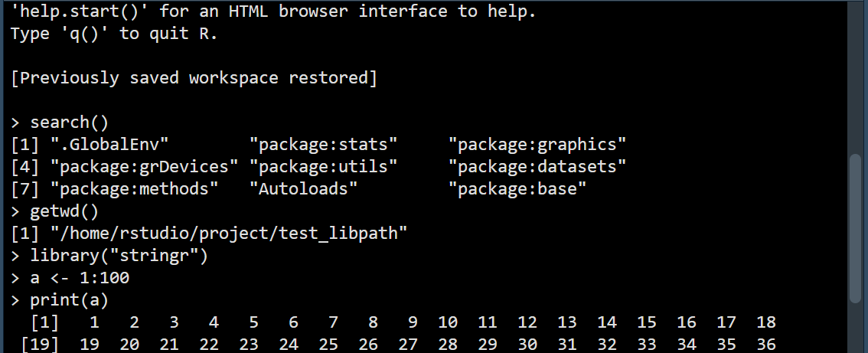Screen dimensions: 868x353
Task: Click the "Autoloads" output entry
Action: tap(304, 188)
